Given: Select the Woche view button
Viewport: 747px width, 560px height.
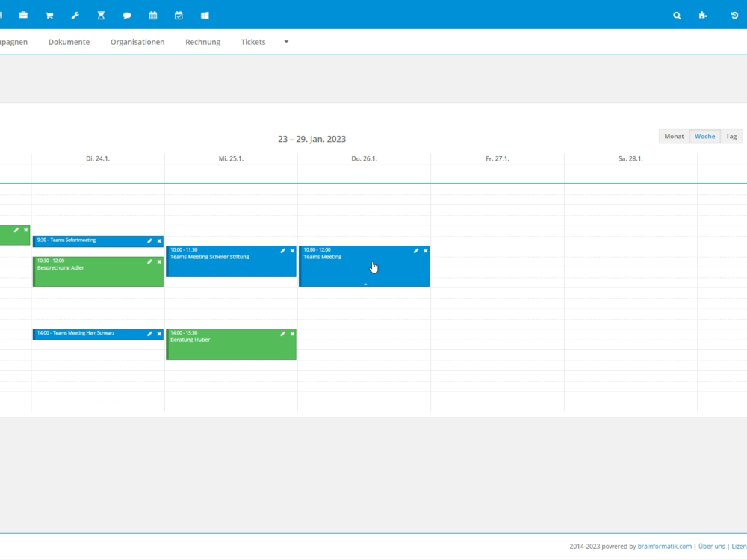Looking at the screenshot, I should pyautogui.click(x=704, y=136).
